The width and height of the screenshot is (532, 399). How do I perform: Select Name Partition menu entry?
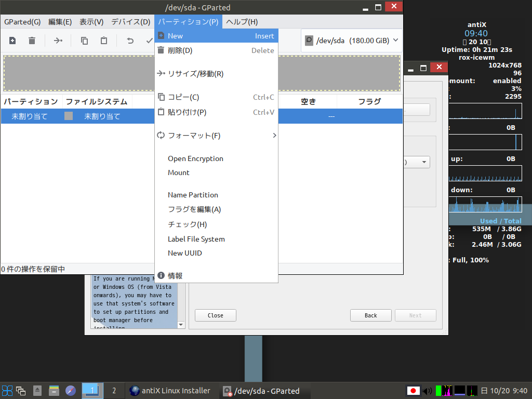tap(217, 195)
